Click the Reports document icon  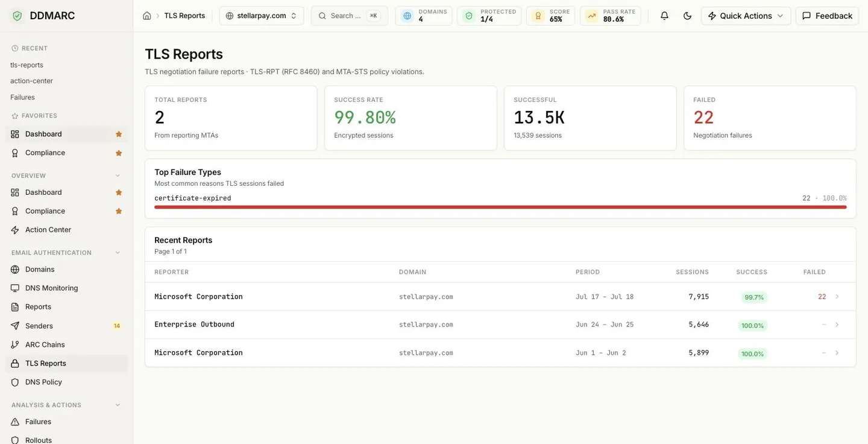[x=15, y=307]
